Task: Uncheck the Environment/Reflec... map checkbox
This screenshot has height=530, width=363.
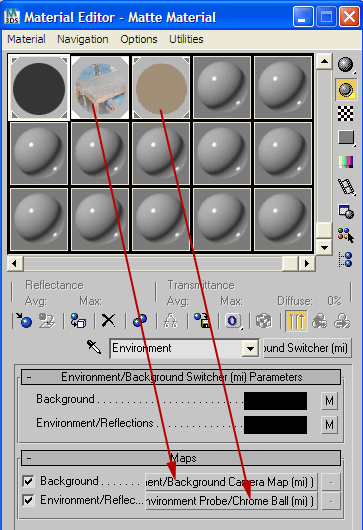Action: tap(28, 500)
